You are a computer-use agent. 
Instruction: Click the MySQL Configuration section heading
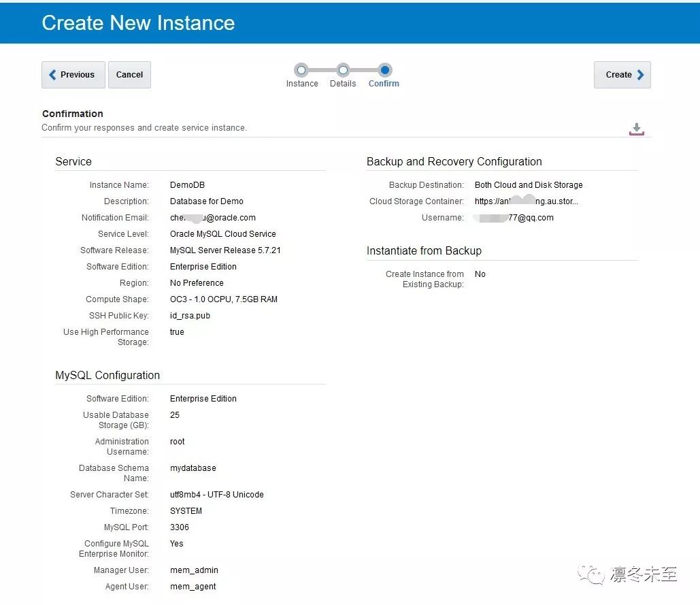[107, 376]
